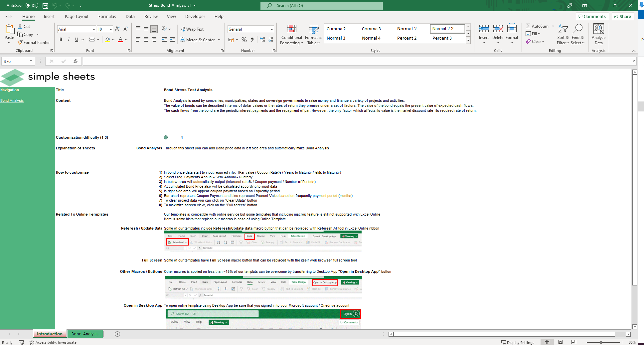This screenshot has width=644, height=345.
Task: Increase font size with the larger A icon
Action: (x=117, y=29)
